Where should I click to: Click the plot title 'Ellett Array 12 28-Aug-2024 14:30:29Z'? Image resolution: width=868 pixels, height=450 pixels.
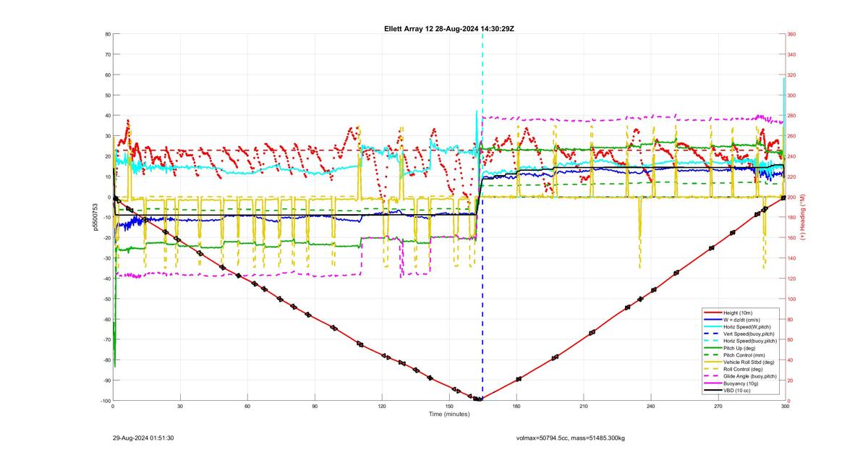pyautogui.click(x=449, y=29)
